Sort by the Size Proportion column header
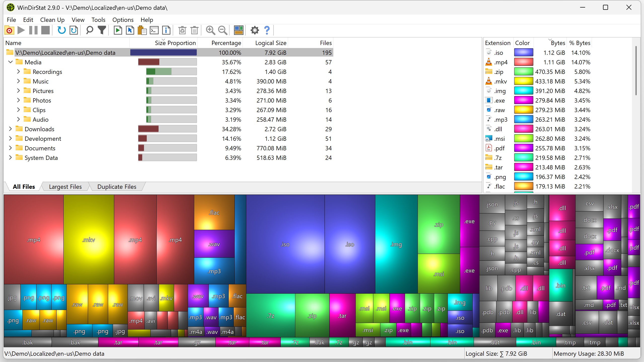This screenshot has height=362, width=644. [163, 43]
